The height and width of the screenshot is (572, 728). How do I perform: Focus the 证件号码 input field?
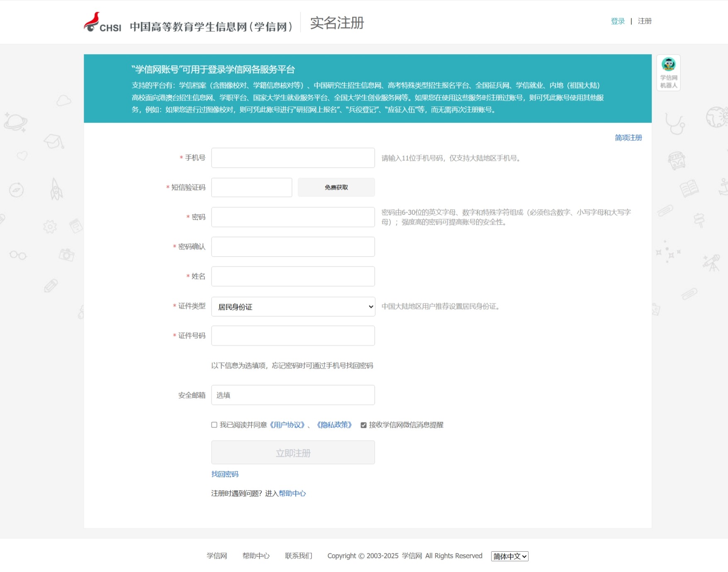coord(293,336)
